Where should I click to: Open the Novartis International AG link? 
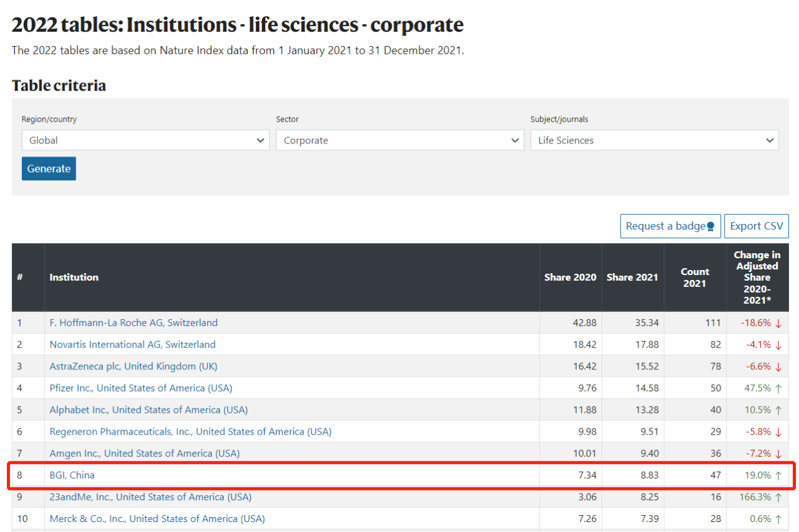tap(132, 344)
